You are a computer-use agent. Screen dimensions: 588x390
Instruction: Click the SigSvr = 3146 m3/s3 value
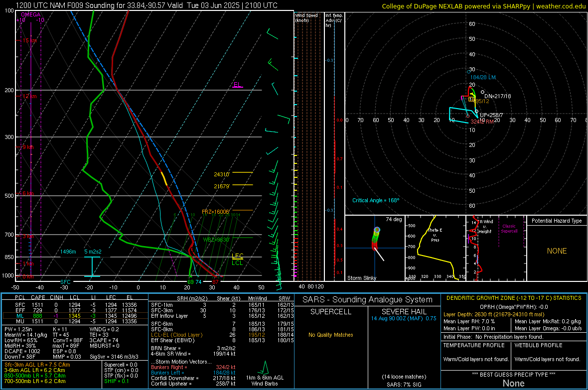114,357
